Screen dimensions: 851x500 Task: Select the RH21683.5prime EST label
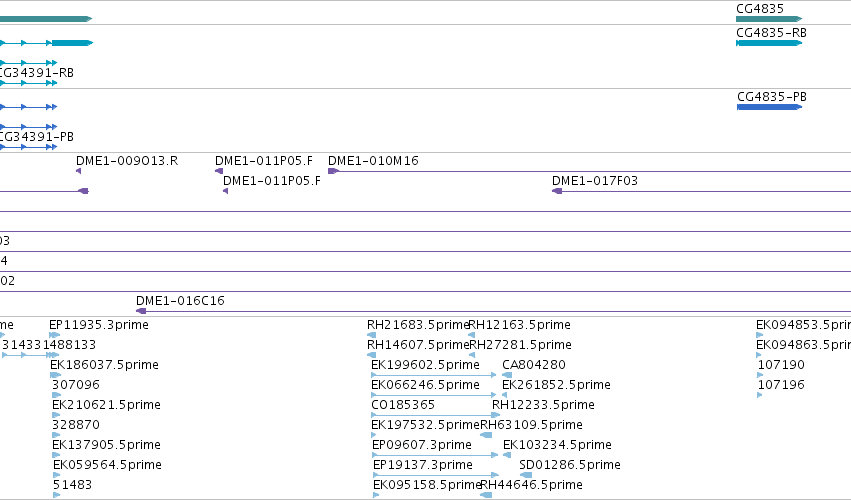[418, 325]
